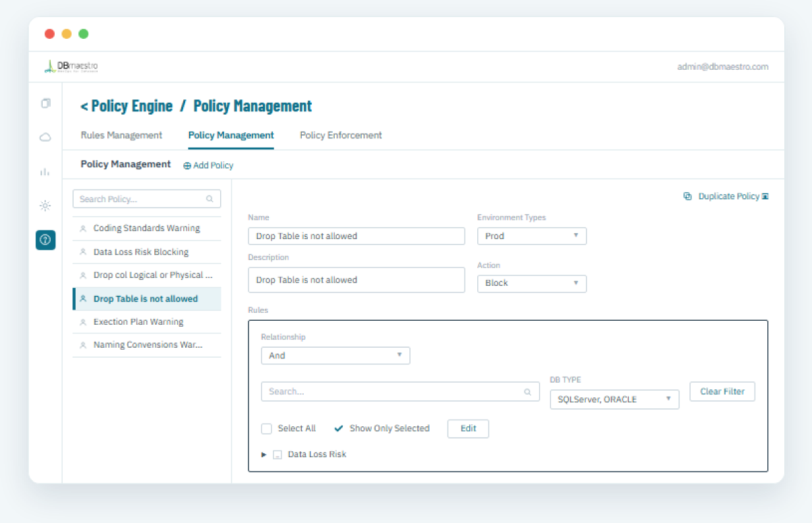Click into the Search Policy field
The height and width of the screenshot is (523, 812).
146,199
